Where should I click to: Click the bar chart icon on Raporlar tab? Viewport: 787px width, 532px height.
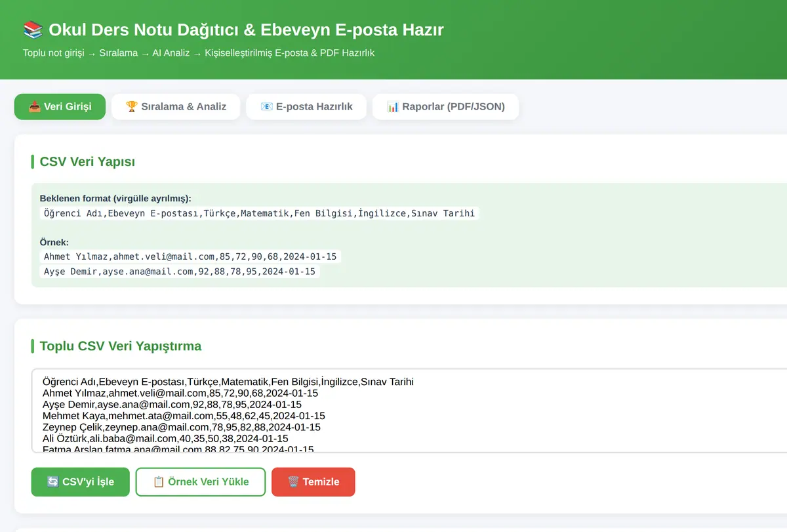(x=393, y=106)
